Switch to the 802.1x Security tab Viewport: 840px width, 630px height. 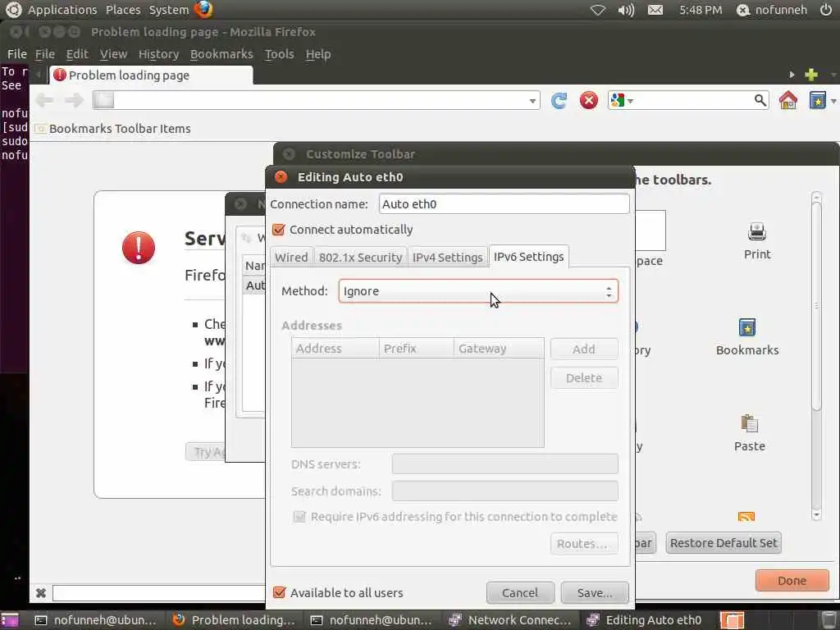[361, 257]
